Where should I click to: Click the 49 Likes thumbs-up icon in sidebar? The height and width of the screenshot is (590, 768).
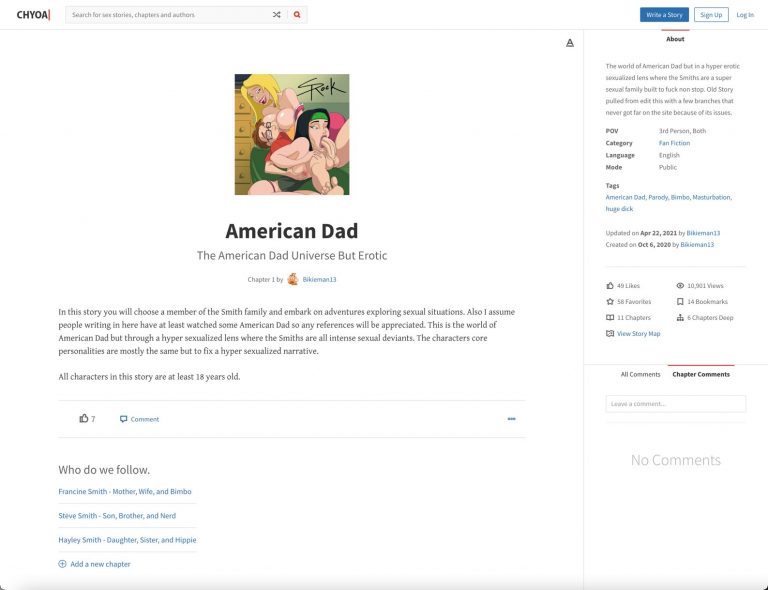(610, 285)
